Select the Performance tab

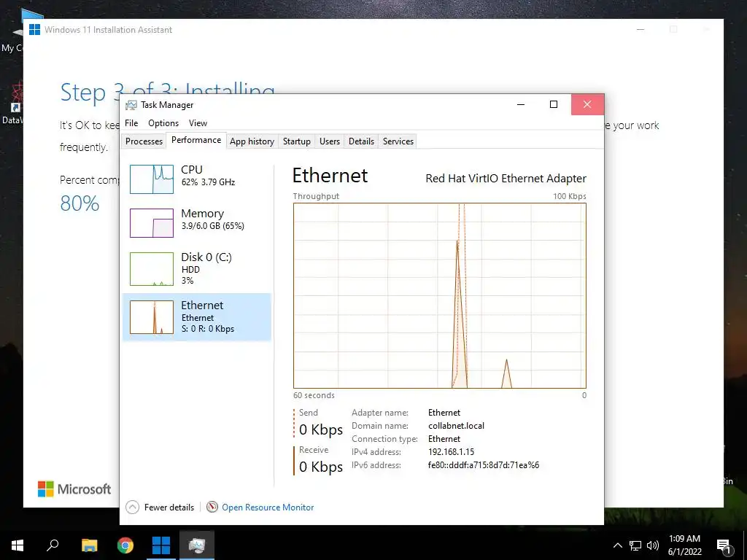pos(196,140)
